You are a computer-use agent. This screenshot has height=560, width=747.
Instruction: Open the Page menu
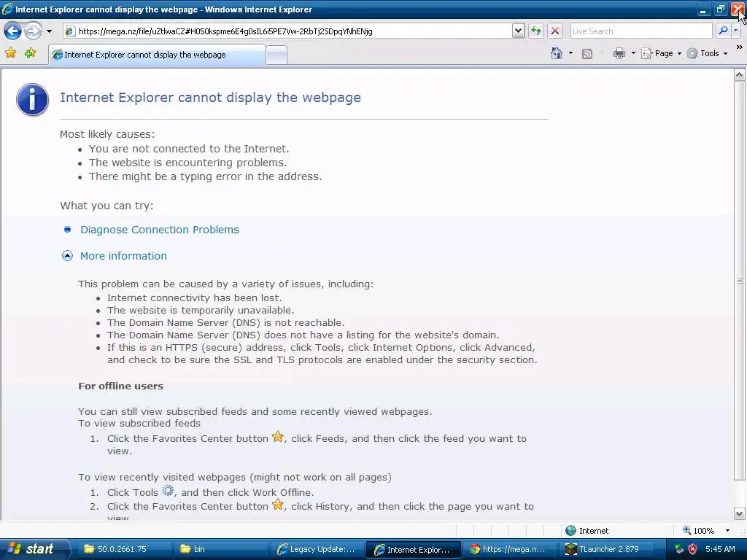[x=661, y=53]
